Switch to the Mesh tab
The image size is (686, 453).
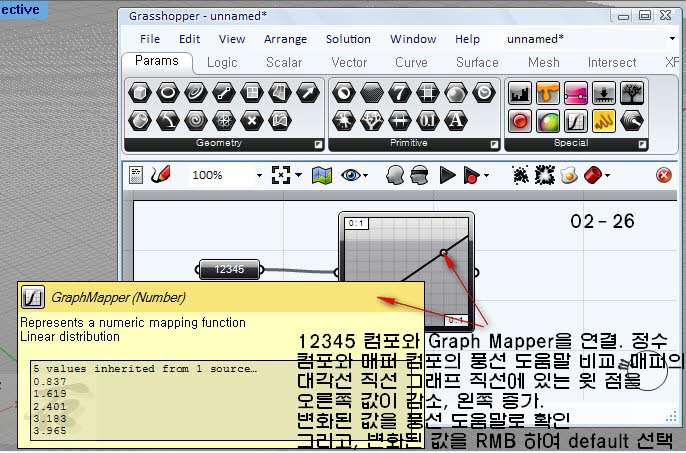point(543,63)
